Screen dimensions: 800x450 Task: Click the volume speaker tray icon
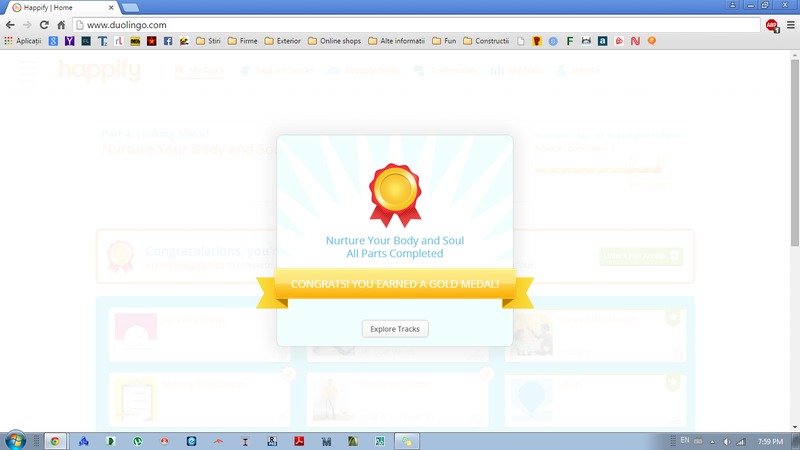[727, 442]
